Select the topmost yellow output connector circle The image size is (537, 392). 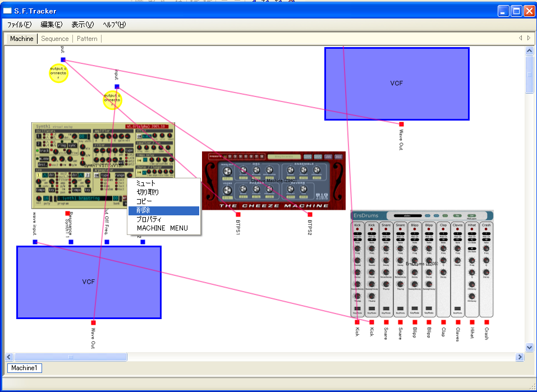pyautogui.click(x=58, y=73)
